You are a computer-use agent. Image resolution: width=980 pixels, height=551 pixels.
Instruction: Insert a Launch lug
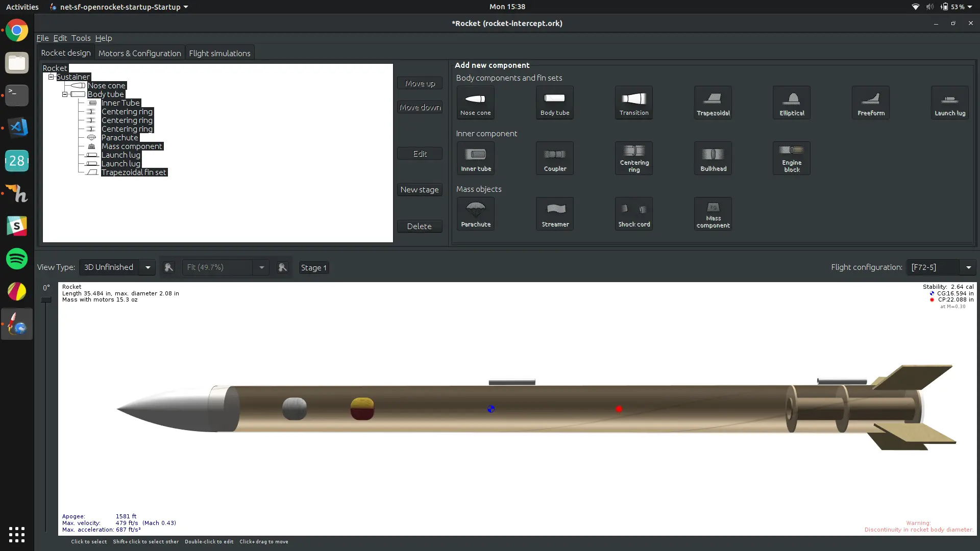click(949, 103)
